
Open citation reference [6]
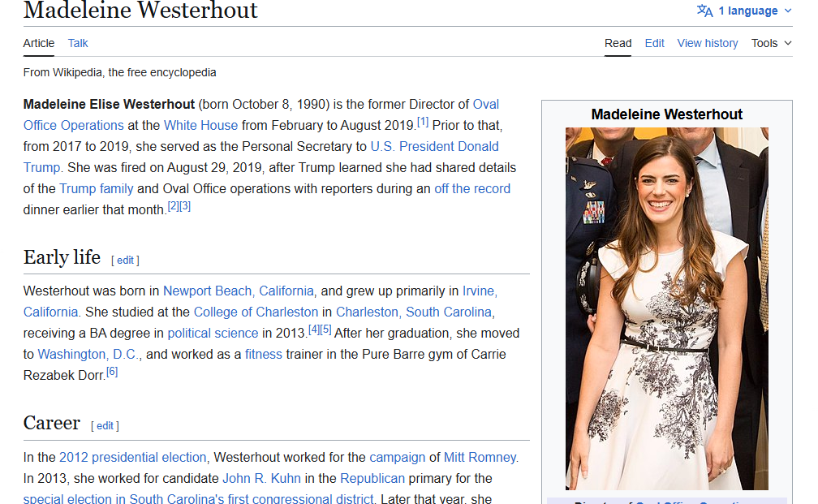112,372
